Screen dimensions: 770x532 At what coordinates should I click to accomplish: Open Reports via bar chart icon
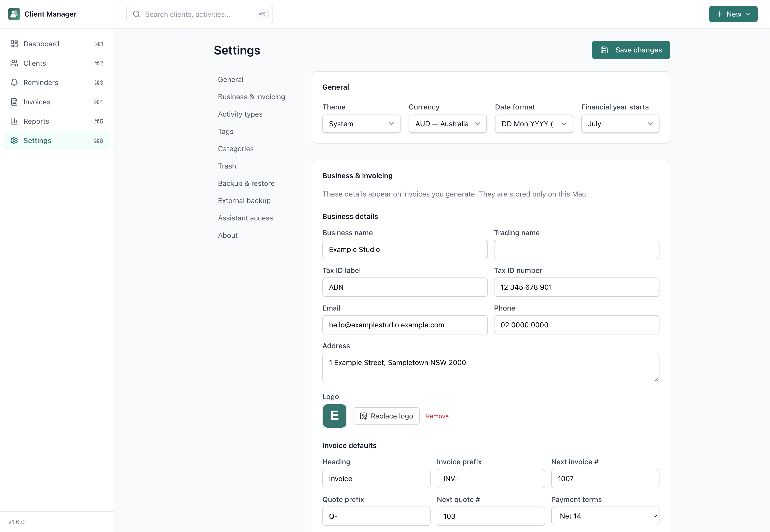[14, 121]
